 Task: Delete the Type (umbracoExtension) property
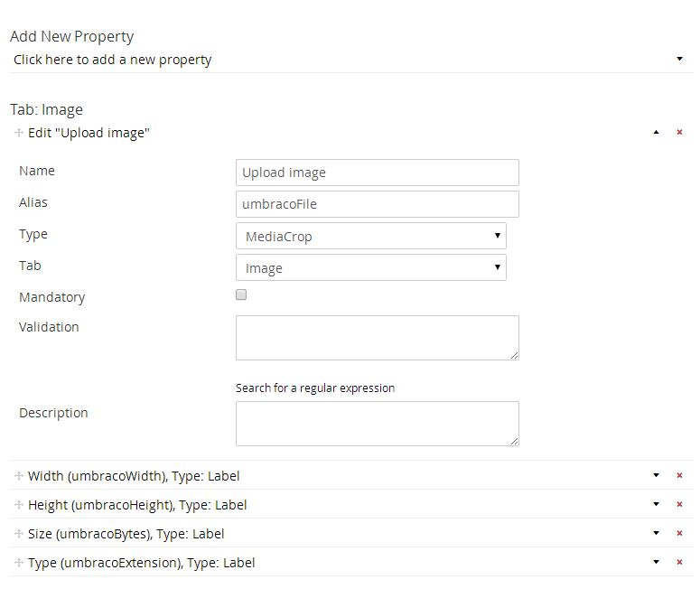tap(679, 562)
